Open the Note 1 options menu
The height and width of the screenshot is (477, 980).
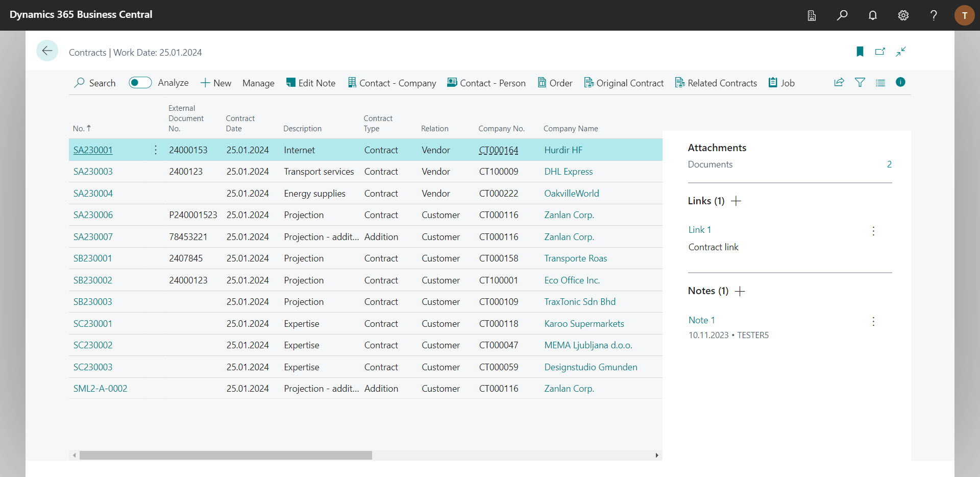873,321
